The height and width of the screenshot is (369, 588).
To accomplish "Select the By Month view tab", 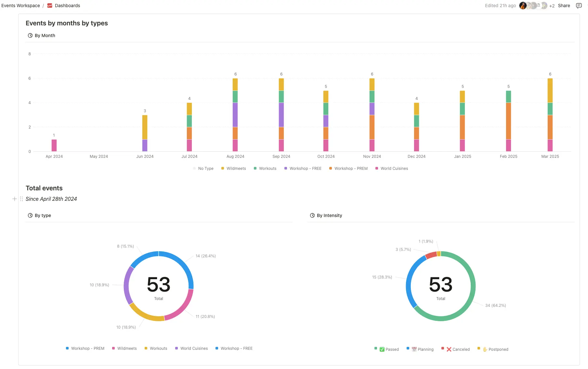I will pos(42,35).
